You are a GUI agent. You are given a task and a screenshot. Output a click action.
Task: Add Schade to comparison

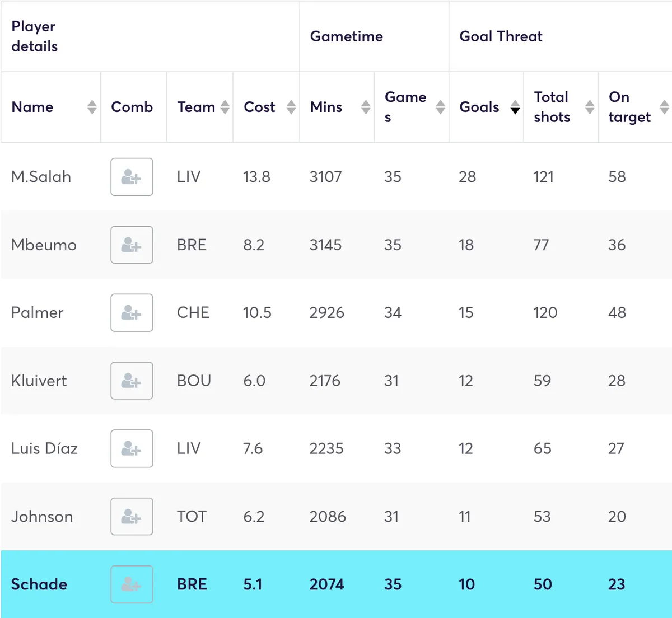132,584
